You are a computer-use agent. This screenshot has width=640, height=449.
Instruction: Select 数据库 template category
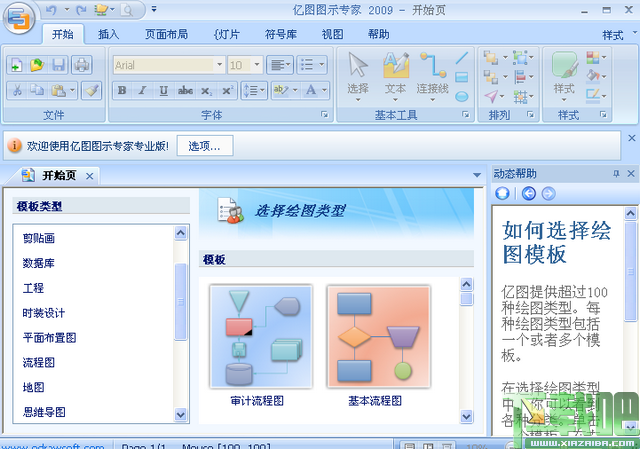click(39, 263)
